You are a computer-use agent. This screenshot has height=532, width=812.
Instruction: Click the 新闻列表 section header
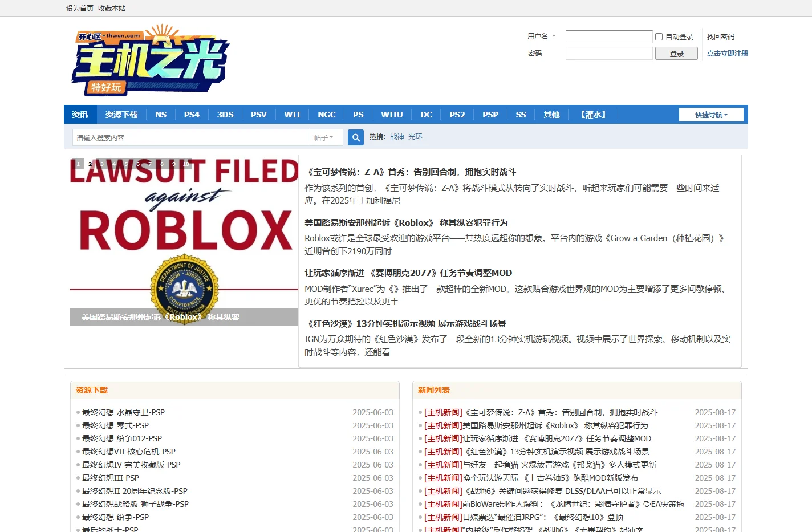click(x=434, y=390)
